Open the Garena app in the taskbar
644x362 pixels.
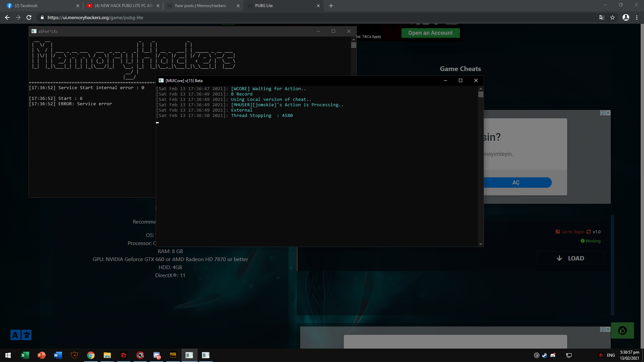124,355
